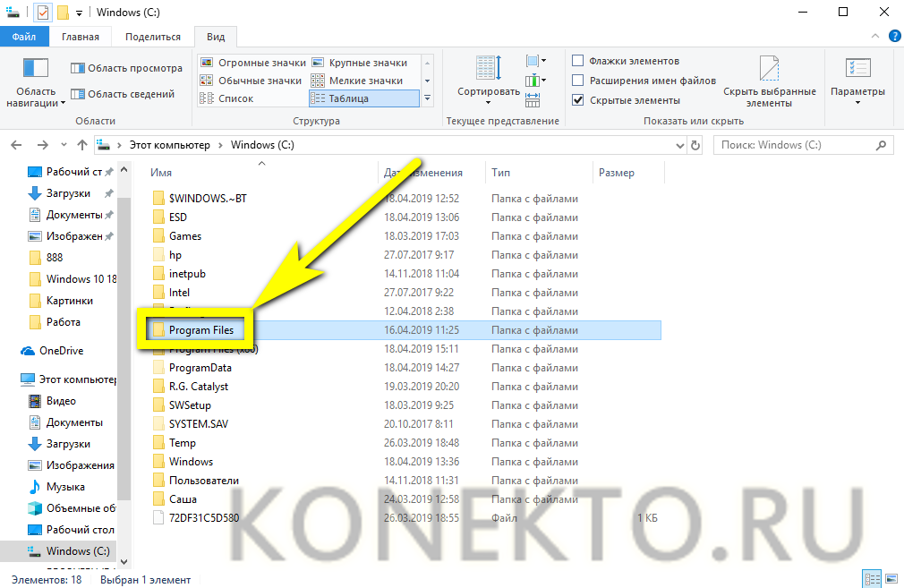Open recent locations dropdown arrow

pyautogui.click(x=64, y=145)
